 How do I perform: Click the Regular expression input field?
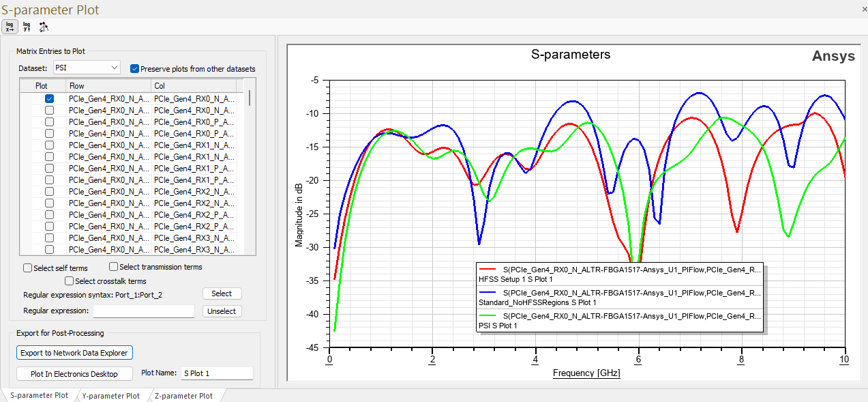[144, 311]
